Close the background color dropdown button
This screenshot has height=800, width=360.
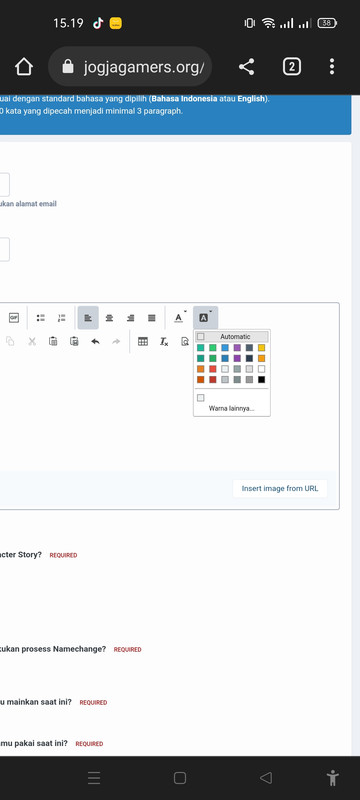pyautogui.click(x=205, y=318)
